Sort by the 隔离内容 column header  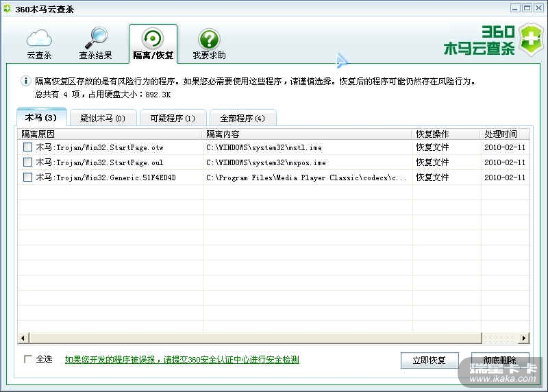point(308,134)
